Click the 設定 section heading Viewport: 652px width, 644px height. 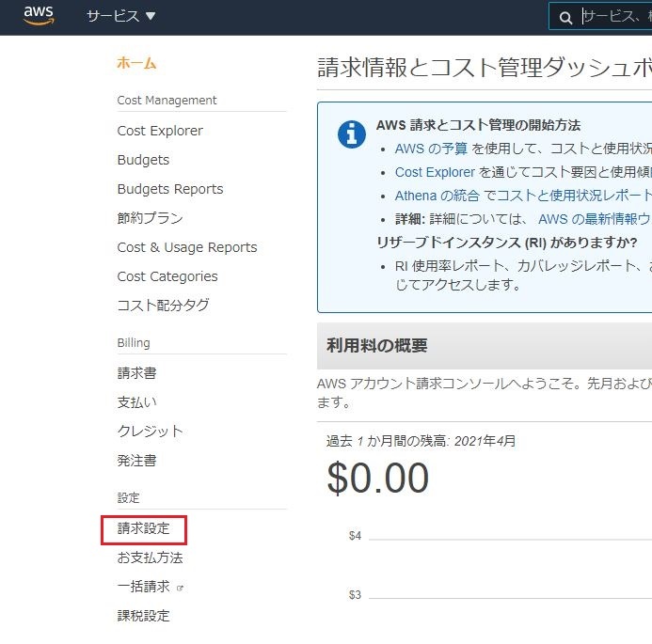point(129,497)
